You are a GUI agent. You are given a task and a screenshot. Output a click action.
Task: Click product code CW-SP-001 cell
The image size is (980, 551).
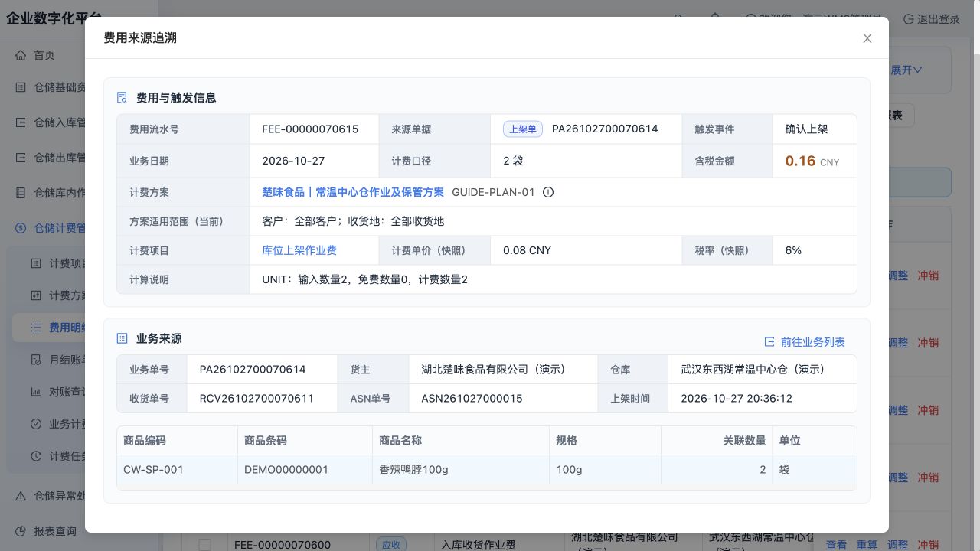[x=178, y=470]
